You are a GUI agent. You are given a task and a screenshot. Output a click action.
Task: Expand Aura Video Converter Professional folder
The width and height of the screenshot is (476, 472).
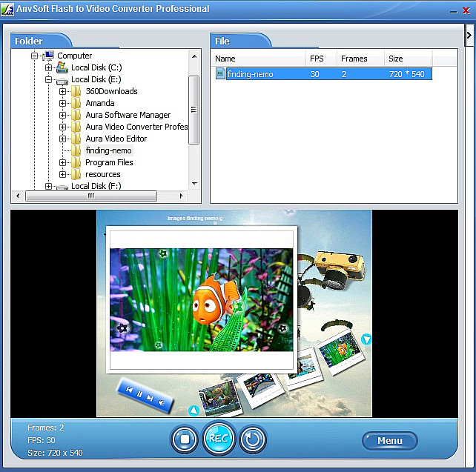tap(62, 127)
